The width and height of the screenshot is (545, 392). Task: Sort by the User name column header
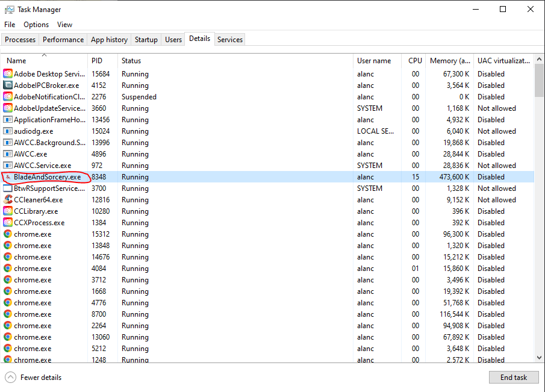coord(377,60)
